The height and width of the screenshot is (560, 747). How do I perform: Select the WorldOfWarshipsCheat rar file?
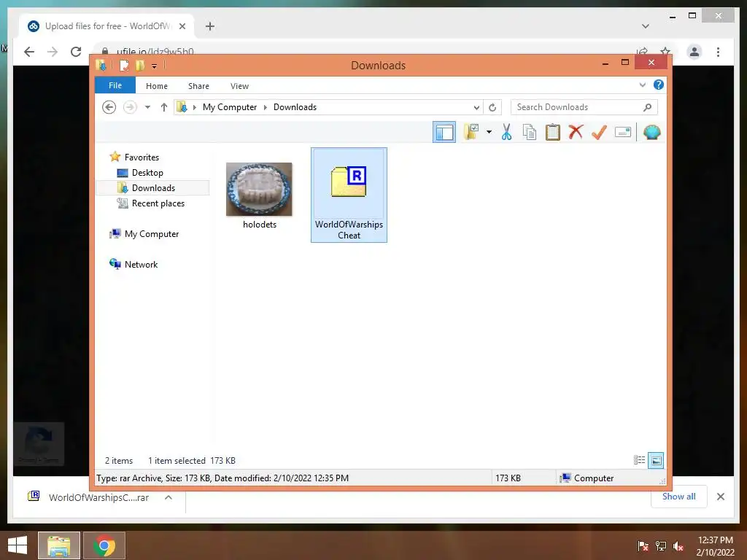click(x=349, y=195)
